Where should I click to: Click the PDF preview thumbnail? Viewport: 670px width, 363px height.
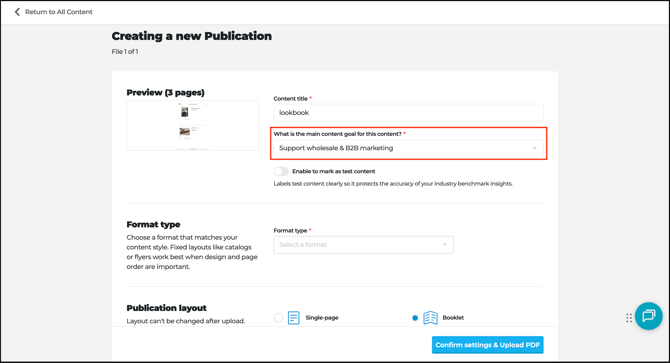[193, 126]
